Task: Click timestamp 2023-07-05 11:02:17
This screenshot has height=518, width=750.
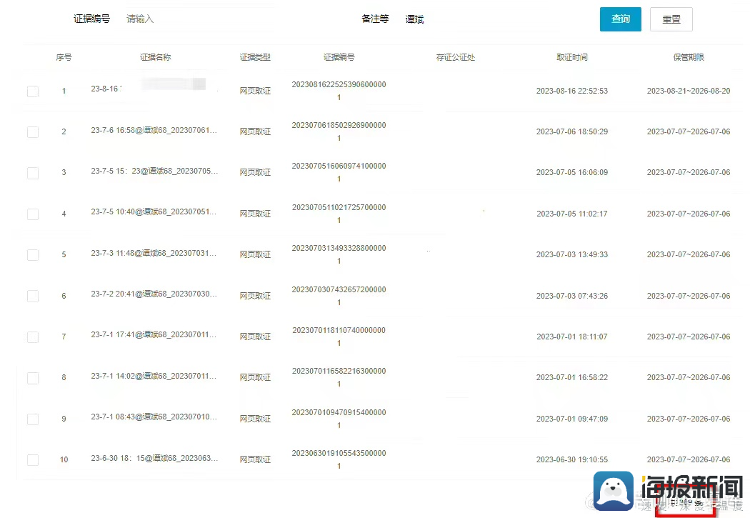Action: (x=572, y=214)
